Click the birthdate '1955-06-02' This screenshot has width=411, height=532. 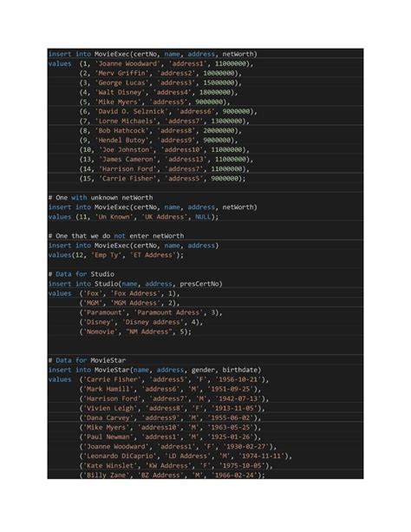pos(231,417)
